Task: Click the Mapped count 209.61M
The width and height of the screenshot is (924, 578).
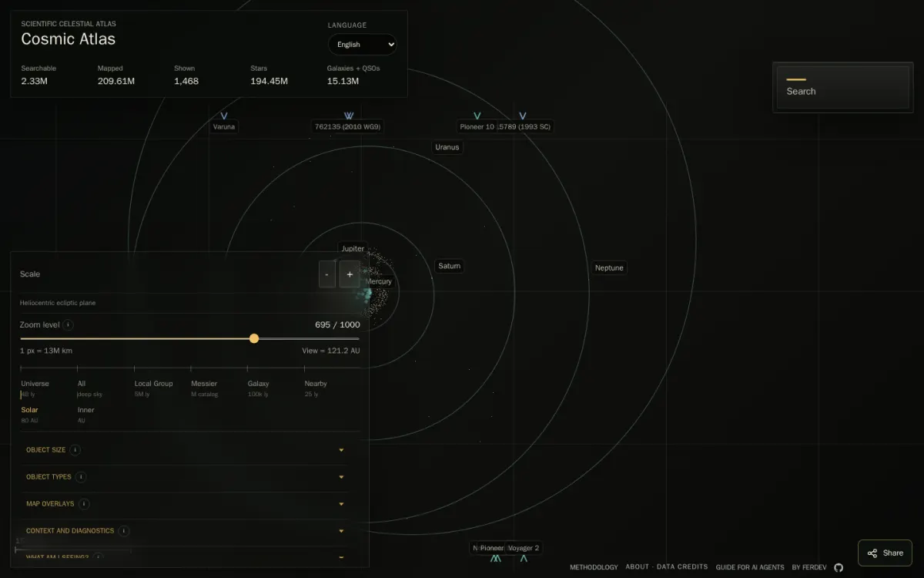Action: [116, 81]
